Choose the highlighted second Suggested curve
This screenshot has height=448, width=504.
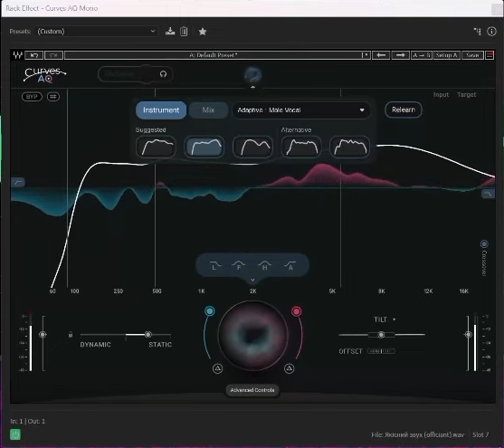pyautogui.click(x=204, y=147)
